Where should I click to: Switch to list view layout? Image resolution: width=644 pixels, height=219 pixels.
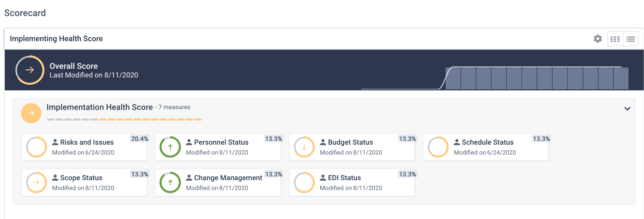(x=630, y=39)
